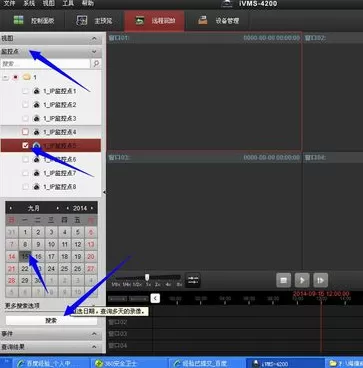Start playback with the play button
The height and width of the screenshot is (368, 363).
(302, 280)
